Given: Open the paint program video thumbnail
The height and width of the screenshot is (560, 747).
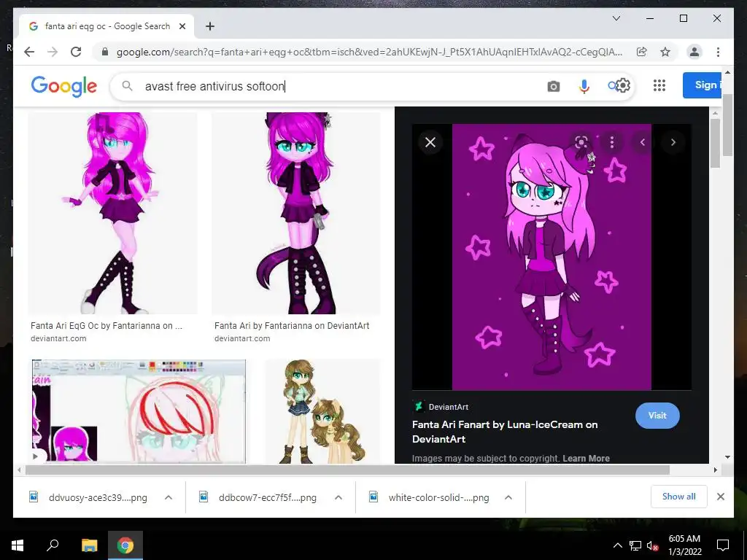Looking at the screenshot, I should coord(139,411).
